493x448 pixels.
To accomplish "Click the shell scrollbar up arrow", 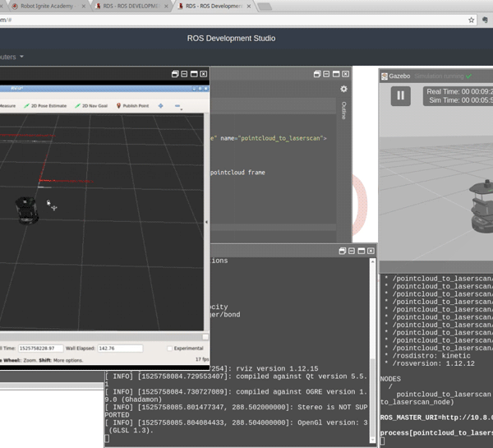I will [372, 261].
